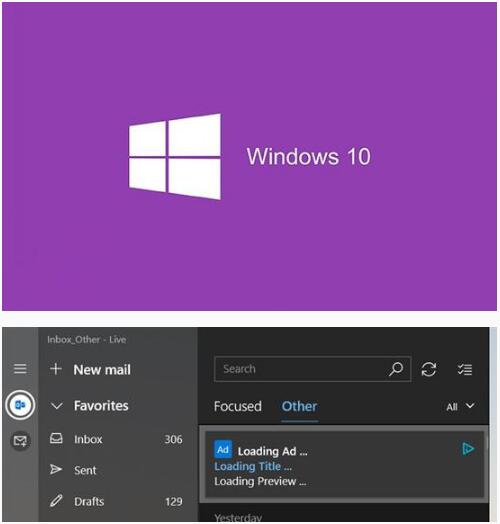Click the add mail account envelope icon

pyautogui.click(x=20, y=441)
